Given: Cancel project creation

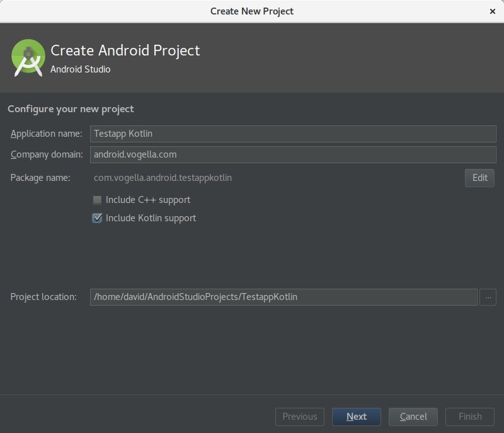Looking at the screenshot, I should point(413,417).
